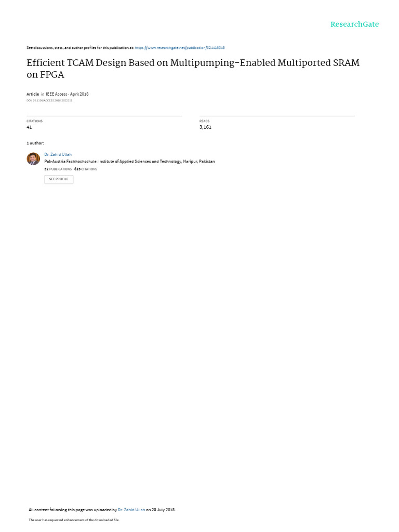Image resolution: width=399 pixels, height=532 pixels.
Task: Click the 815 CITATIONS author stat
Action: [x=86, y=169]
